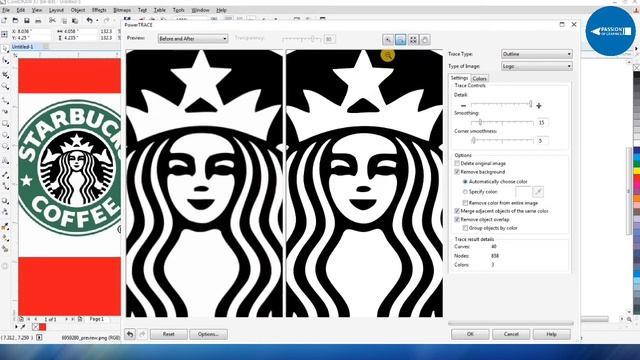Select the Crop tool in toolbox
The image size is (640, 360).
coord(5,75)
